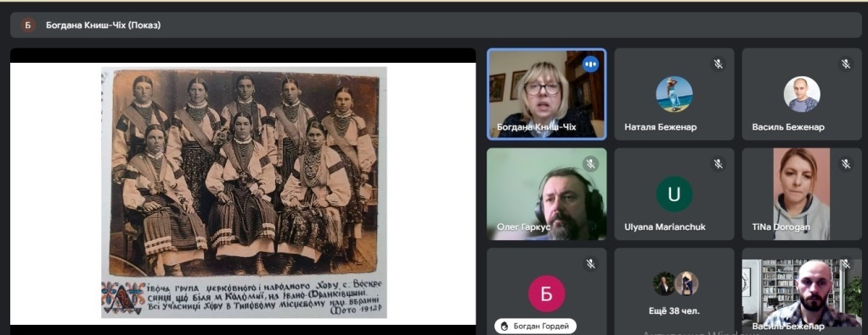
Task: Click muted mic icon on Василь Беженар avatar tile
Action: [846, 64]
